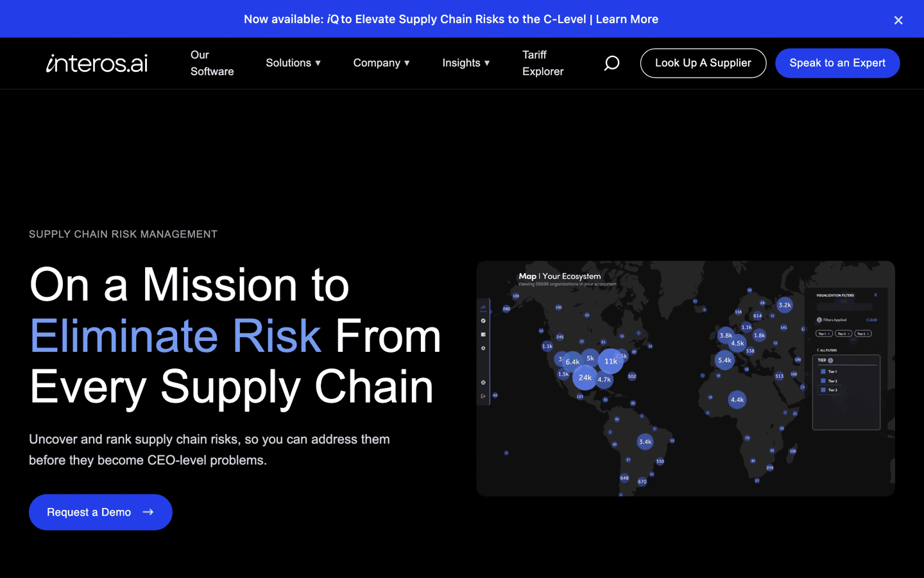
Task: Toggle the Tier 2 checkbox
Action: tap(823, 381)
